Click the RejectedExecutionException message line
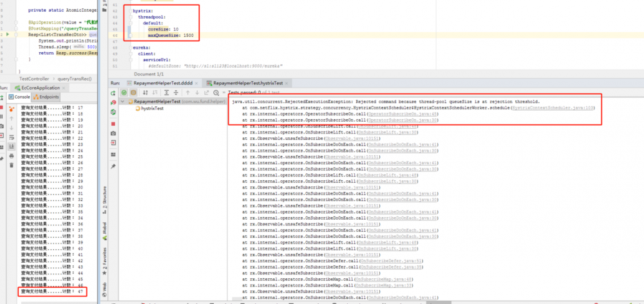This screenshot has width=644, height=304. pyautogui.click(x=386, y=102)
